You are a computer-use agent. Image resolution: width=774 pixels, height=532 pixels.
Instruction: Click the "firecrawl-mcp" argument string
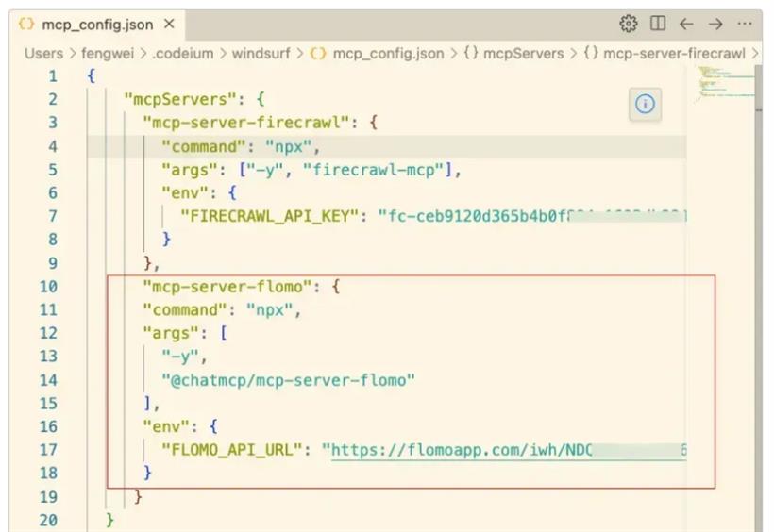pos(374,170)
